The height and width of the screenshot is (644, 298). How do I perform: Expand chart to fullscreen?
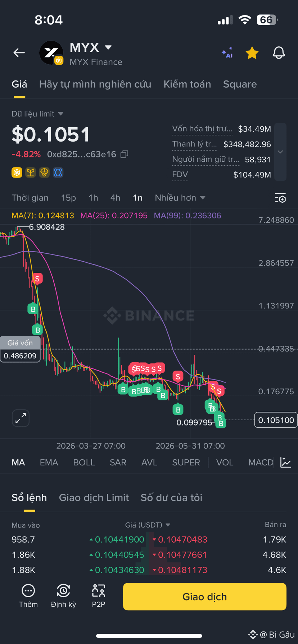pos(21,418)
